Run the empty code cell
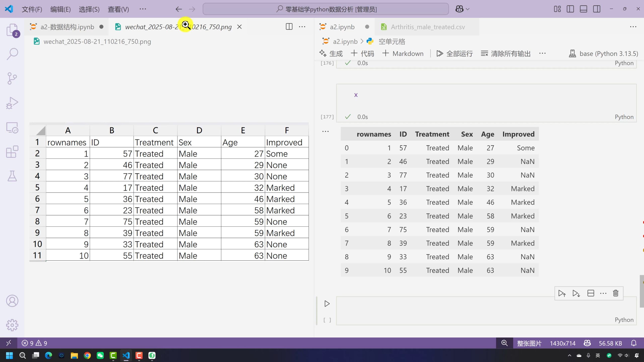Image resolution: width=644 pixels, height=362 pixels. coord(327,304)
